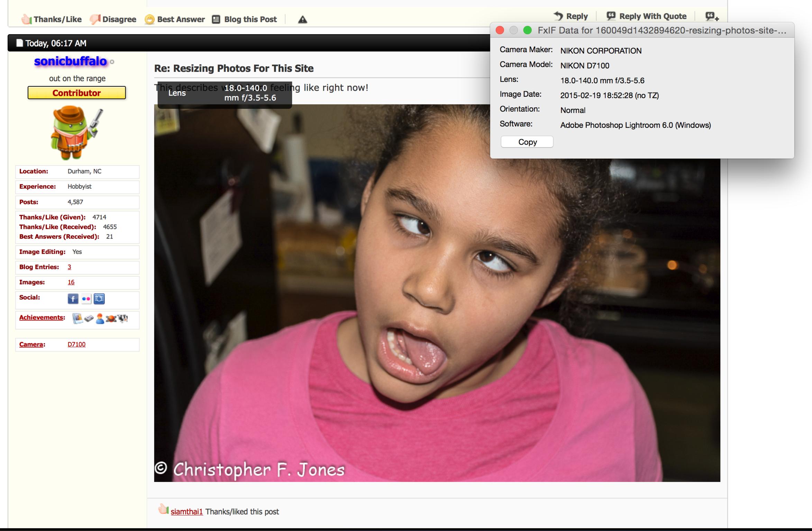Open sonicbuffalo's Facebook profile icon
812x531 pixels.
click(x=73, y=299)
